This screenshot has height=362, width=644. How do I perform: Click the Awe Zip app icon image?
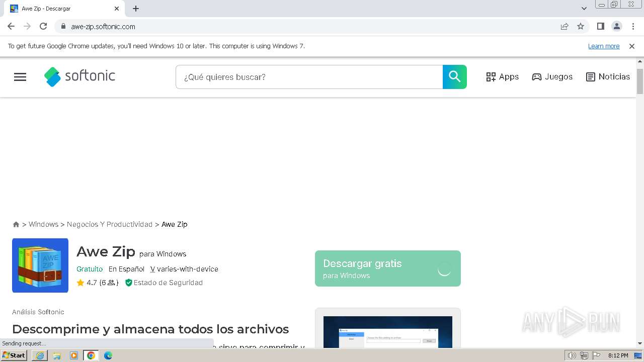coord(40,265)
